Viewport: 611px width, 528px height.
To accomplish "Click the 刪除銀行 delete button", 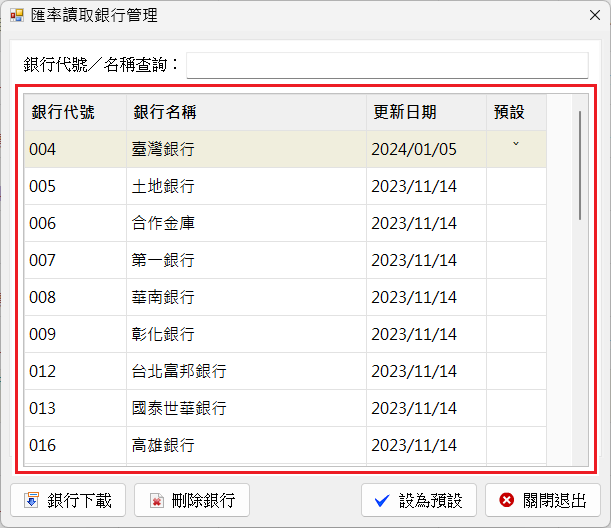I will click(192, 500).
